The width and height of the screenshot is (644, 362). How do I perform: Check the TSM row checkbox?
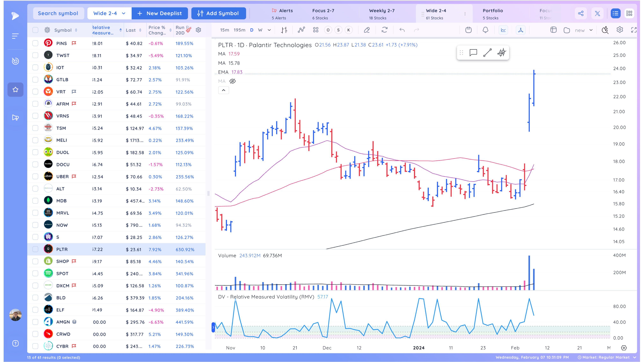pos(35,128)
